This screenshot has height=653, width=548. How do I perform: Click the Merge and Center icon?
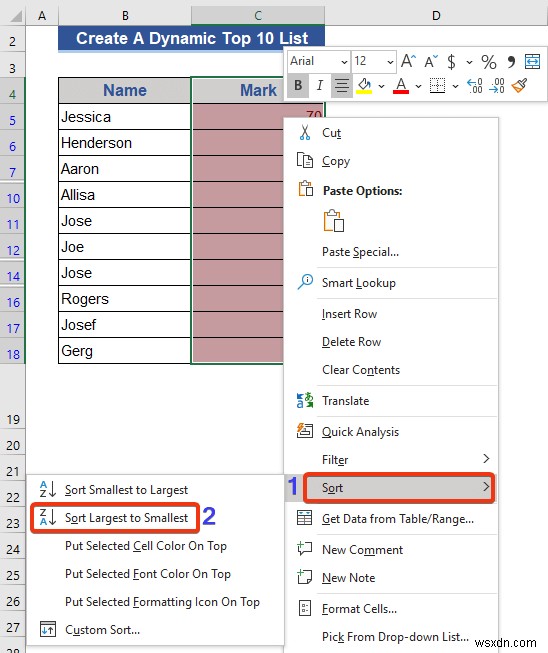[x=532, y=62]
